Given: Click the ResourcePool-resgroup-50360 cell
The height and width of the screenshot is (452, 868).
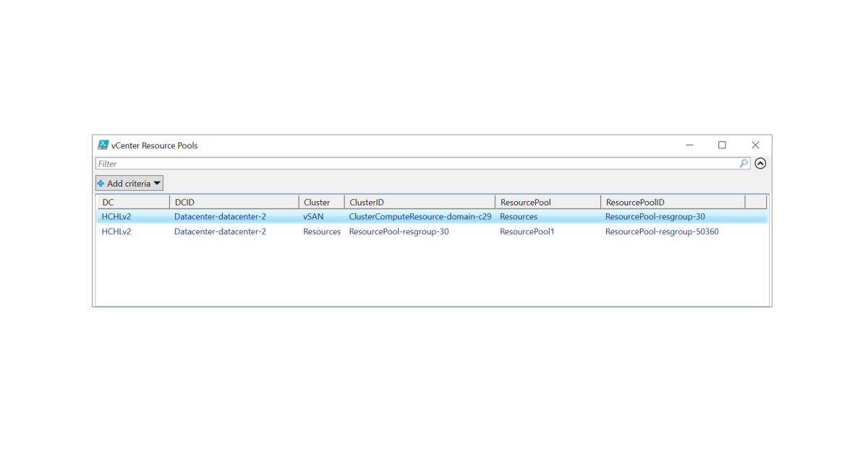Looking at the screenshot, I should (662, 231).
